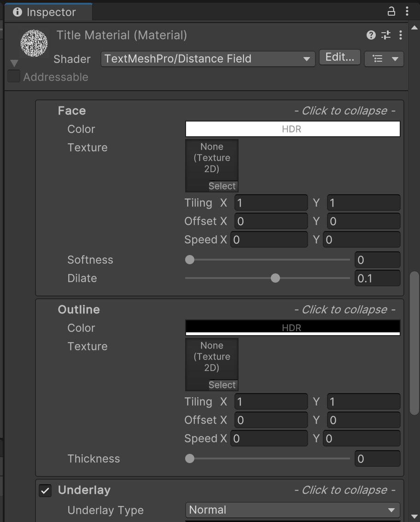The height and width of the screenshot is (522, 420).
Task: Click the material presets slider icon
Action: (x=386, y=35)
